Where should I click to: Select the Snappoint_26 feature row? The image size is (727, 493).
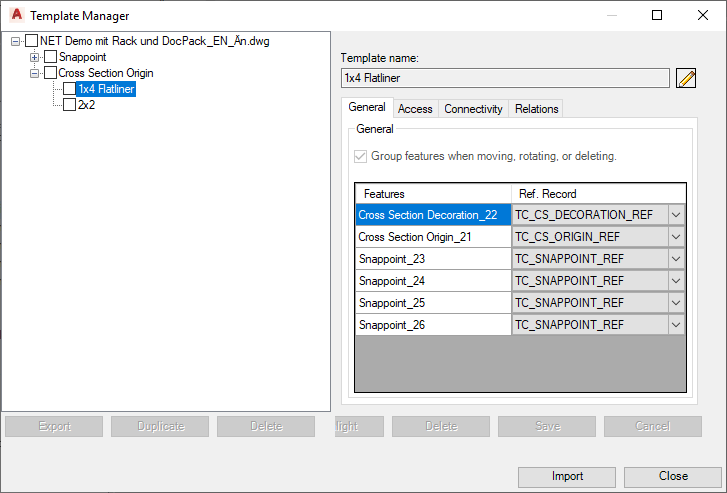432,325
